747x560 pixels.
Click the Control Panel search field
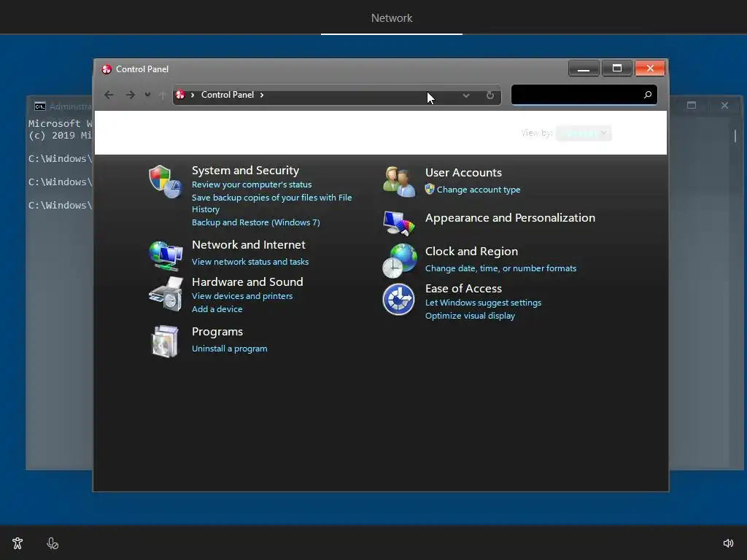(x=584, y=95)
